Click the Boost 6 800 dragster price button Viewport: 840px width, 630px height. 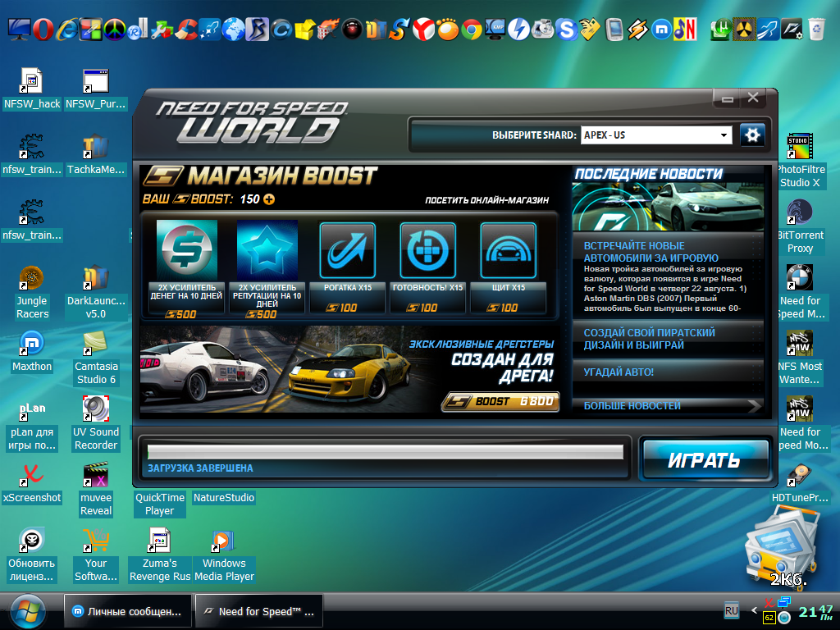(500, 401)
